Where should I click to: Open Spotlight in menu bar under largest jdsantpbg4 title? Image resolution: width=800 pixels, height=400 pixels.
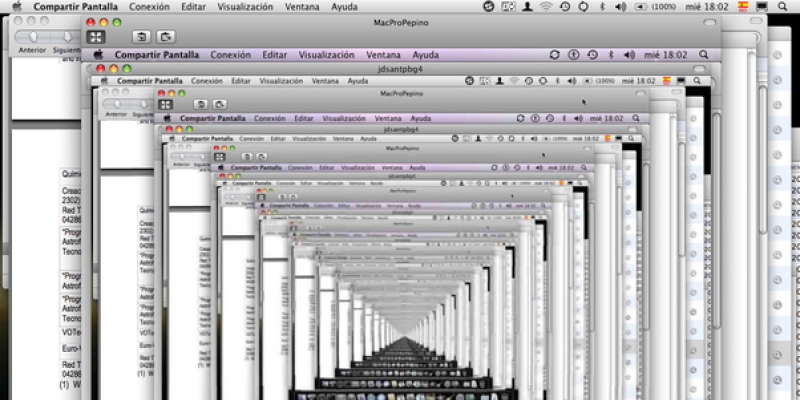pos(697,81)
